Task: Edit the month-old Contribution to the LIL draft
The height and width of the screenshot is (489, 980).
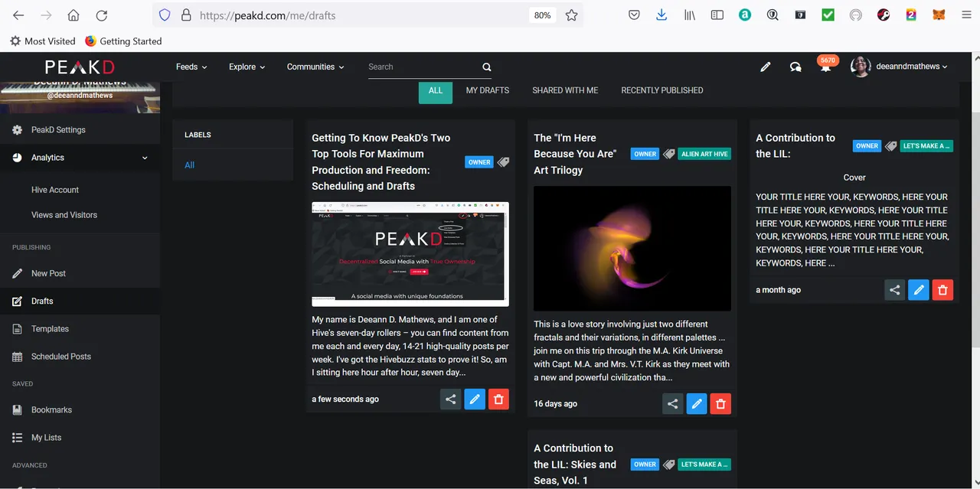Action: (919, 290)
